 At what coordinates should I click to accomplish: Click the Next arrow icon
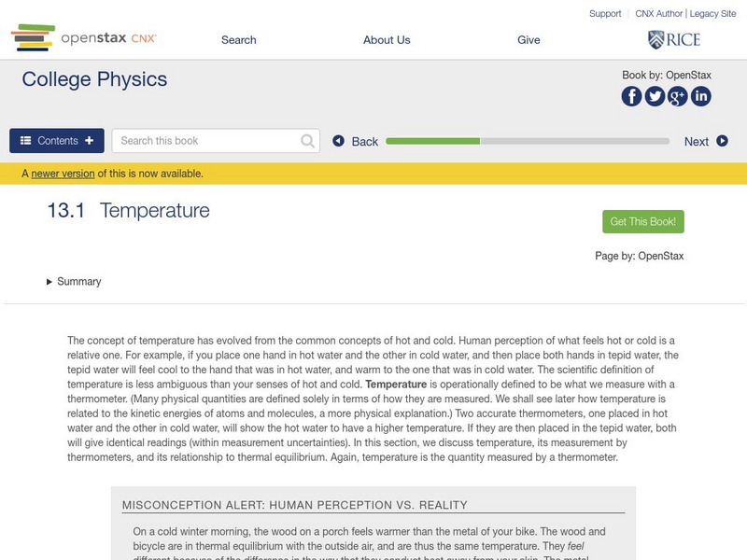click(x=722, y=141)
